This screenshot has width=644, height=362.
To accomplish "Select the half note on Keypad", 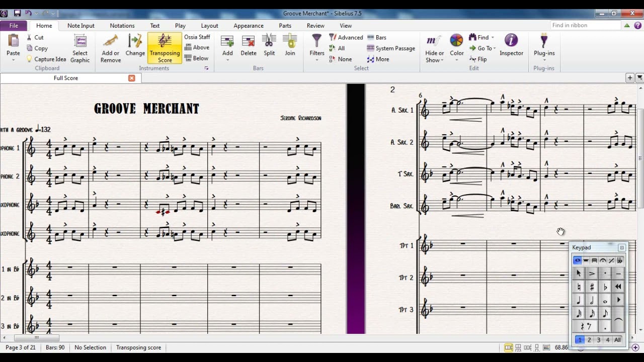I will click(x=592, y=301).
